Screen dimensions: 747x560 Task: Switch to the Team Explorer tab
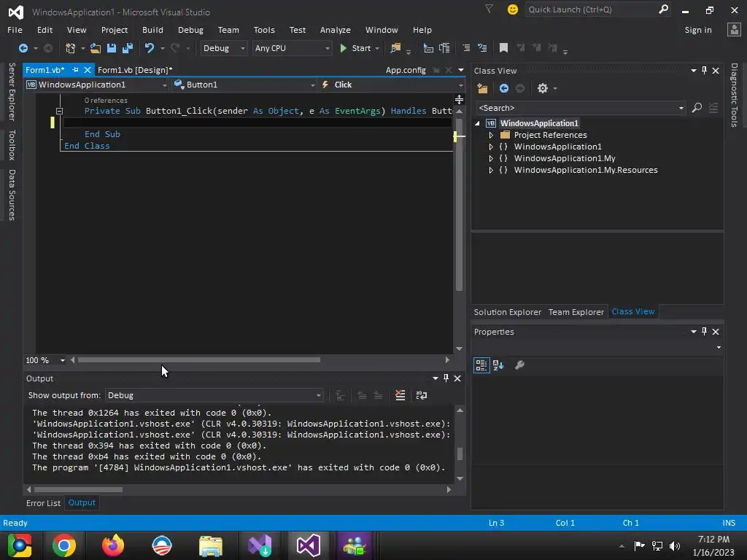pos(576,312)
